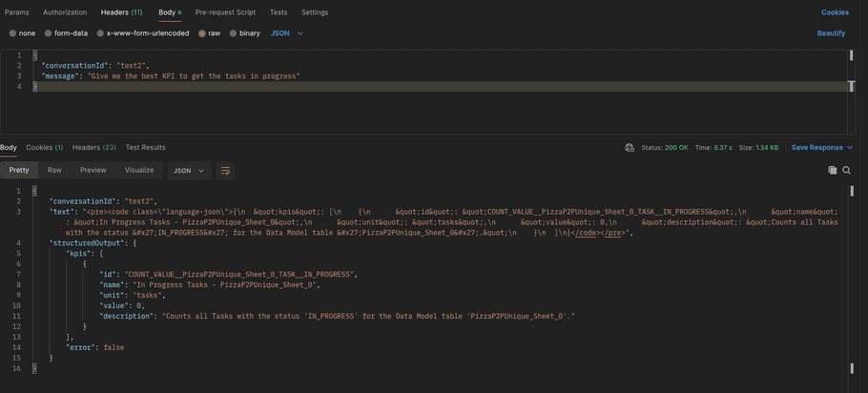Go to the Tests tab
The image size is (868, 393).
pos(279,12)
